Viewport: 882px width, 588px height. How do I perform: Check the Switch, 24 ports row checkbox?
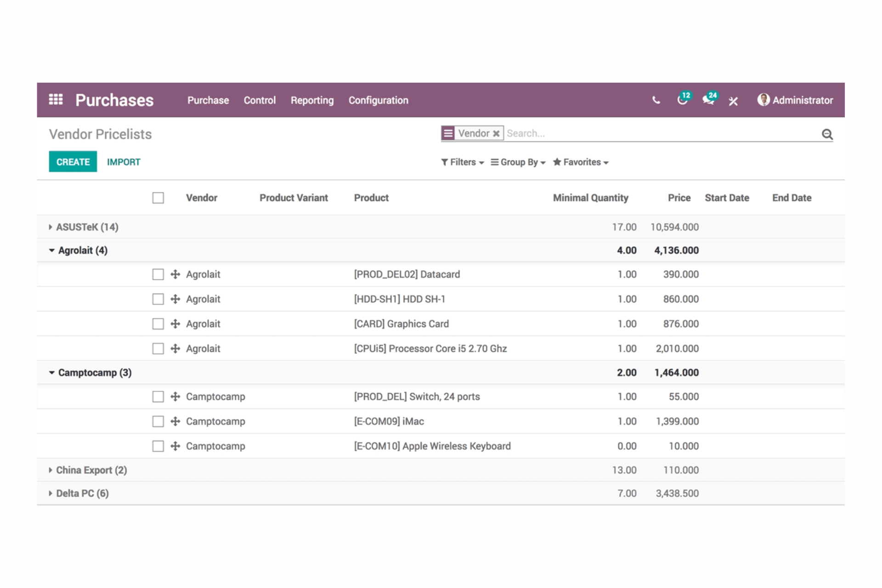click(x=158, y=396)
